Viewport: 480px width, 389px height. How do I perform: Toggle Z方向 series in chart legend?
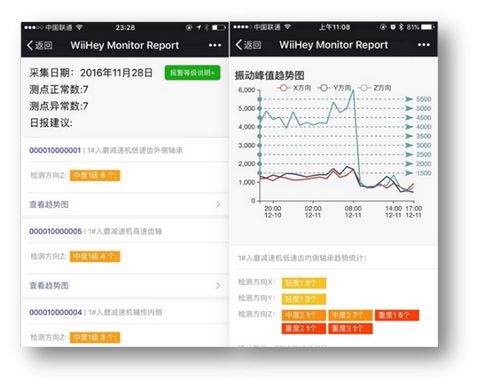(x=375, y=88)
